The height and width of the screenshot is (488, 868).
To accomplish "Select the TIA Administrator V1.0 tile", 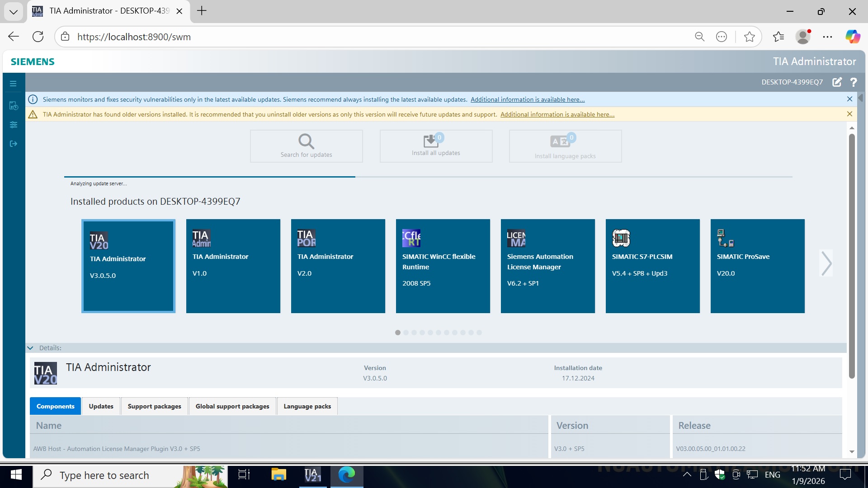I will coord(233,266).
